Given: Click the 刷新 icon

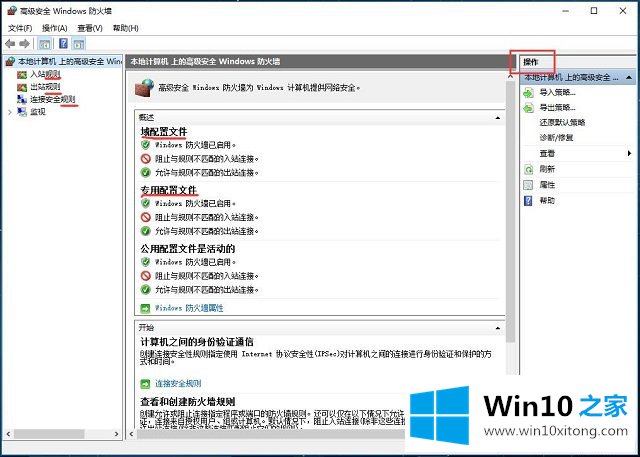Looking at the screenshot, I should tap(528, 169).
